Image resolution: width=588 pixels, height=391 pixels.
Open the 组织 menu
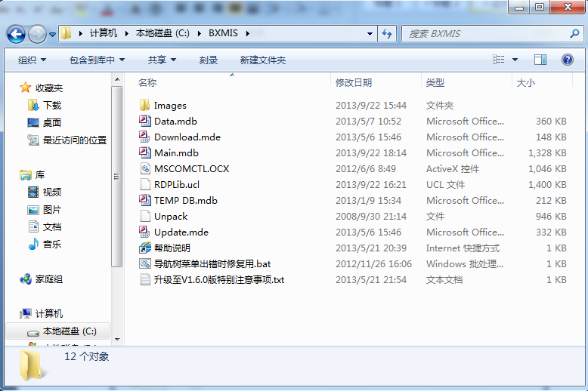pos(32,60)
